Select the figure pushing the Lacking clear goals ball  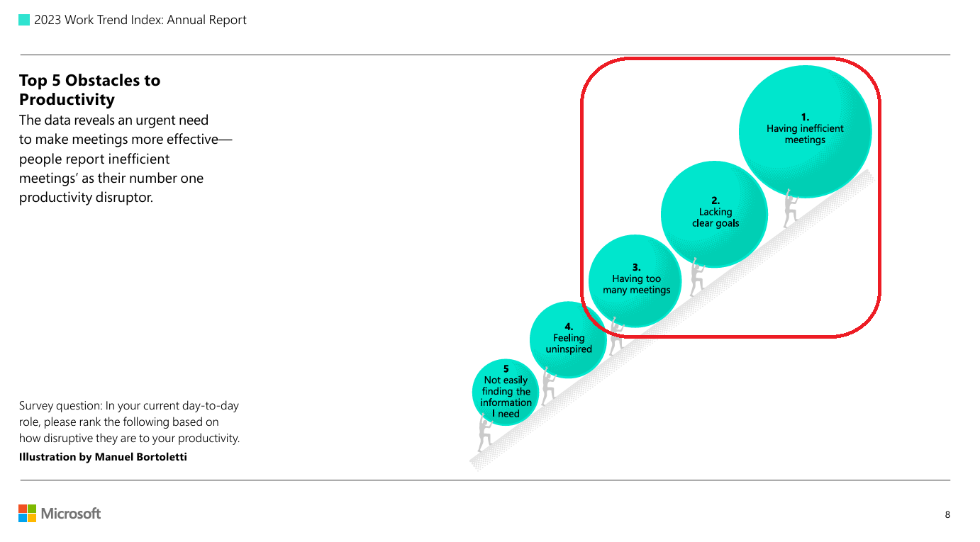pos(696,276)
